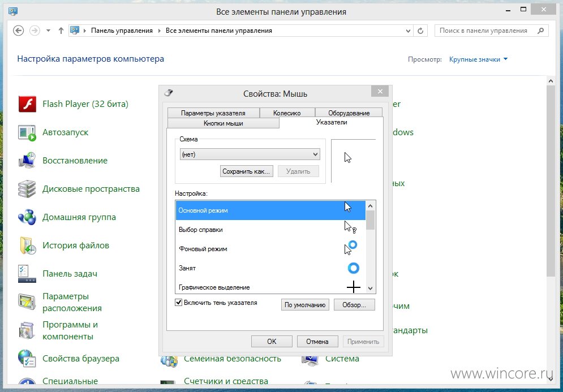Expand the address bar history dropdown arrow
The width and height of the screenshot is (563, 392).
409,31
